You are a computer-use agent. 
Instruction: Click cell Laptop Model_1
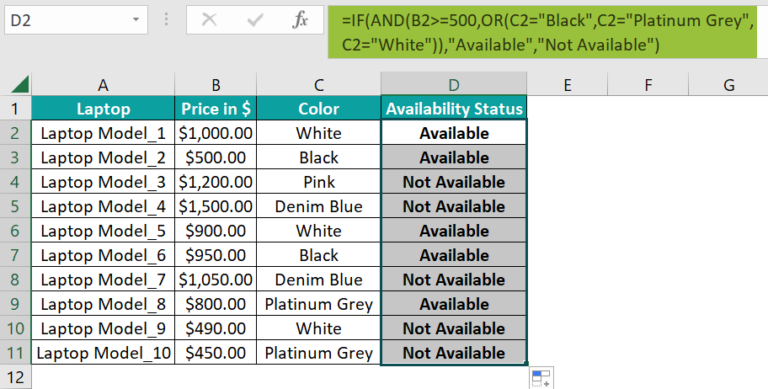(103, 133)
